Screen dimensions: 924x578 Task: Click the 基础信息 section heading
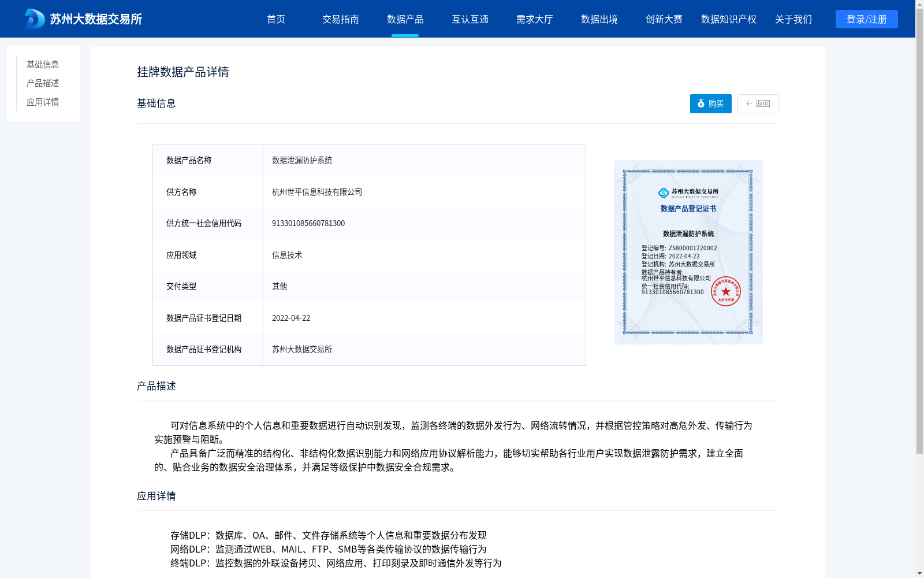[x=157, y=103]
